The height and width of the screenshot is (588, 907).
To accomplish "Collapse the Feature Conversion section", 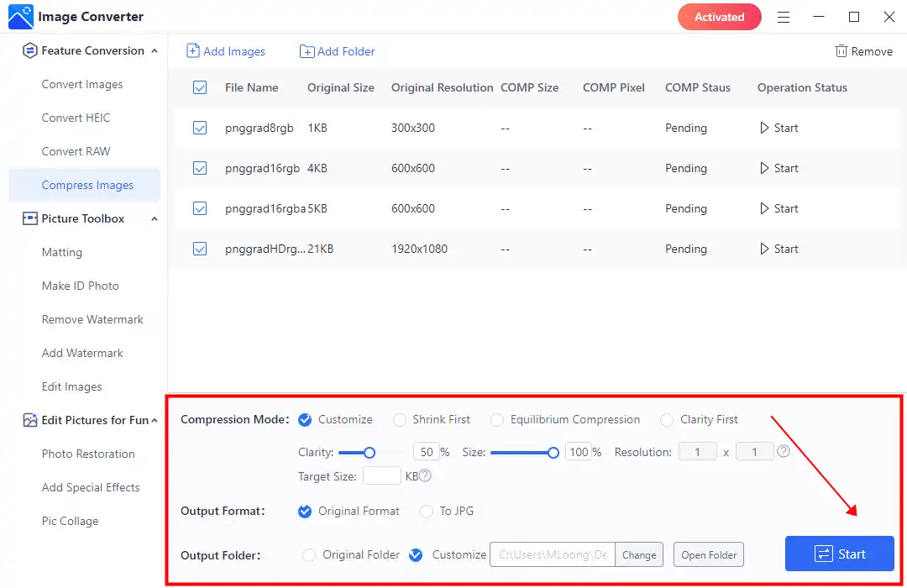I will point(155,51).
